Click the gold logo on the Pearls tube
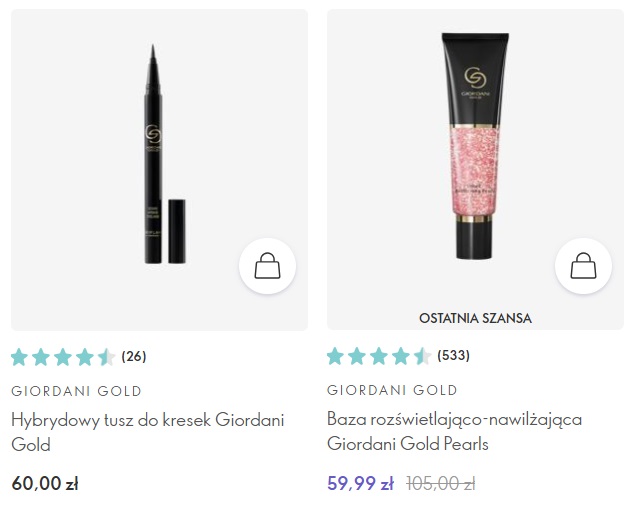The height and width of the screenshot is (507, 633). [475, 78]
